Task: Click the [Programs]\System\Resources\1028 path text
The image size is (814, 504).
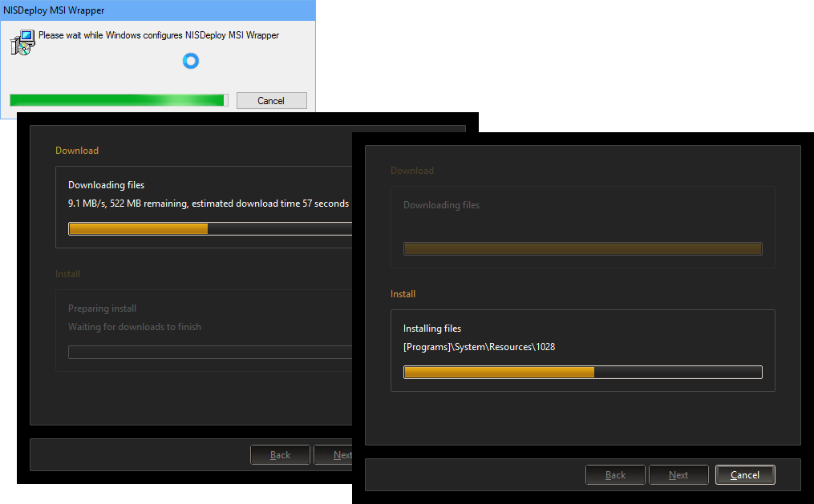Action: pos(479,347)
